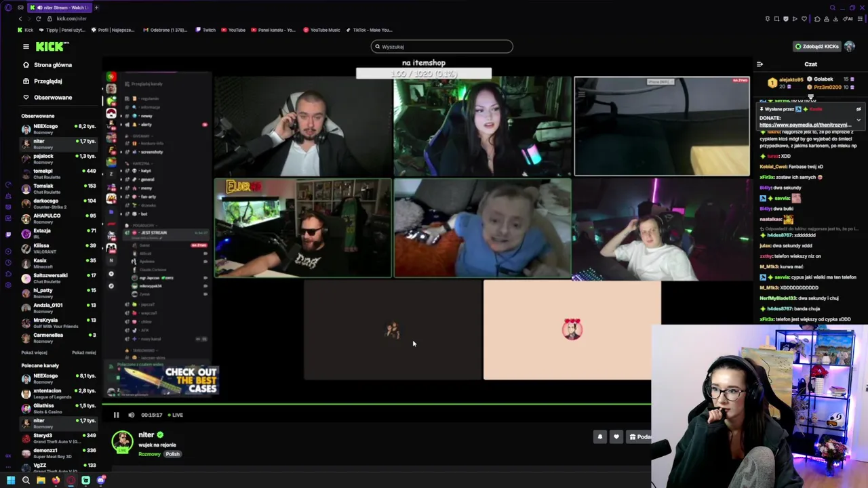Unpin the pinned chat message icon
The width and height of the screenshot is (868, 488).
pos(859,109)
